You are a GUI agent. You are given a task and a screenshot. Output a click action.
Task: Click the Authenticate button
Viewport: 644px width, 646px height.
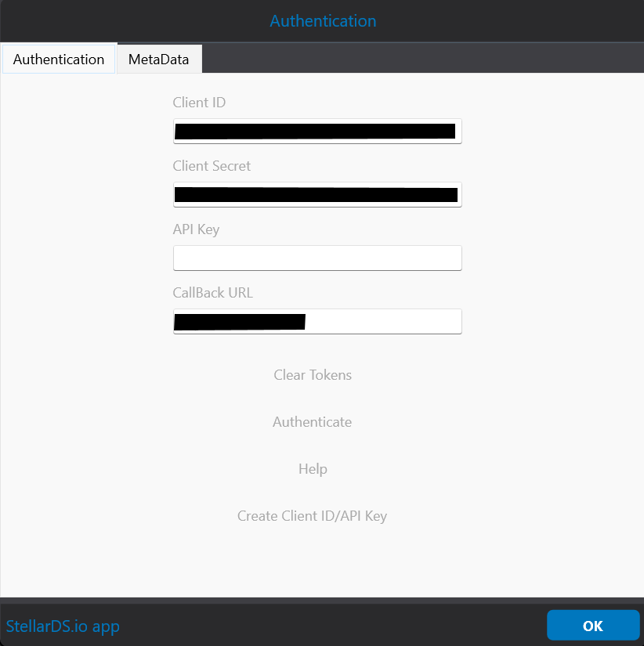point(312,422)
